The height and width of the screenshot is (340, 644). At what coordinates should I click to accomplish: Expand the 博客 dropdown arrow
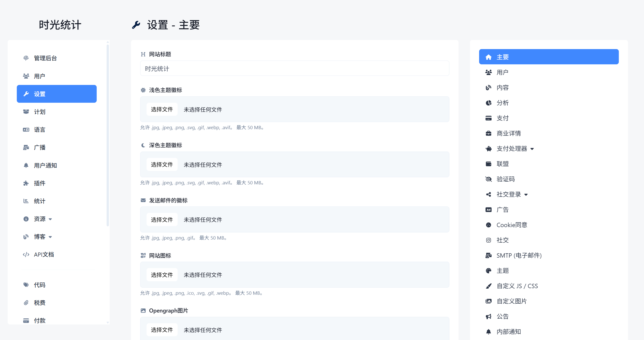(x=50, y=237)
